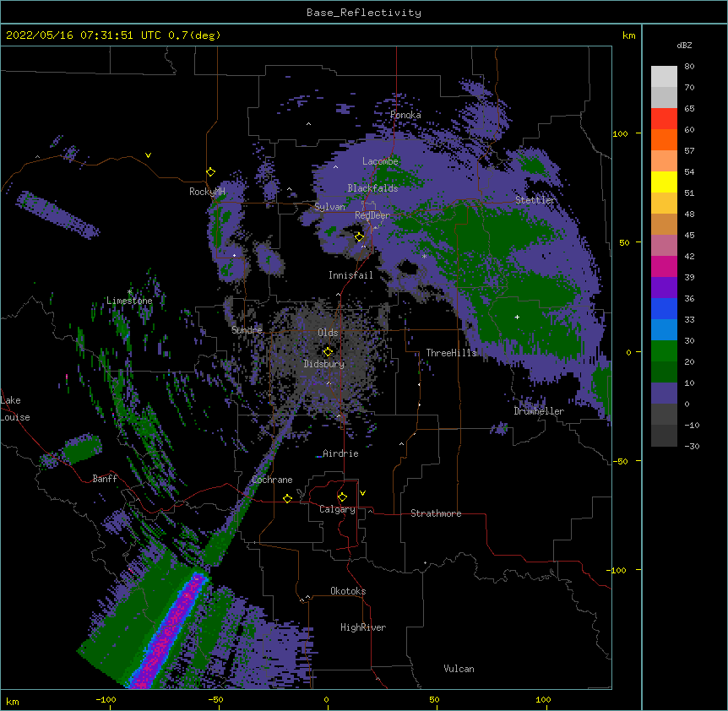The width and height of the screenshot is (728, 711).
Task: Select the red 65 dBZ legend color
Action: pos(664,118)
